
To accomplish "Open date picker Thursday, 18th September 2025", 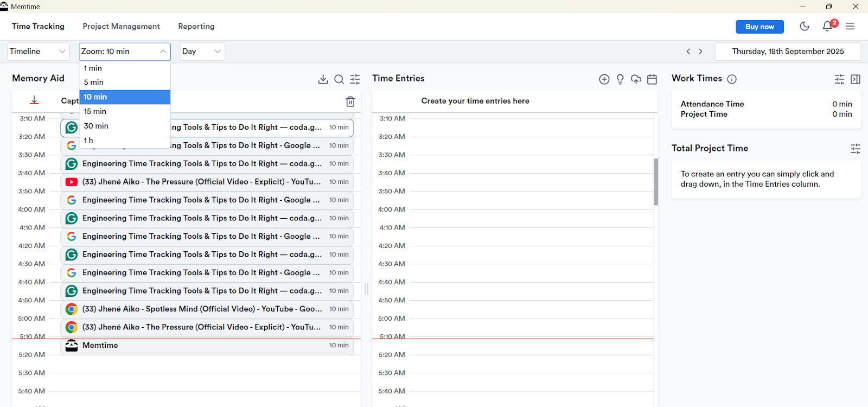I will [788, 52].
